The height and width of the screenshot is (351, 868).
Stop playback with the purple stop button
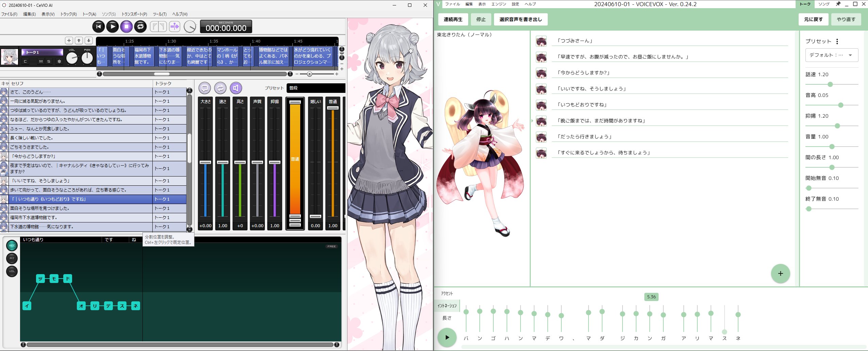click(126, 27)
